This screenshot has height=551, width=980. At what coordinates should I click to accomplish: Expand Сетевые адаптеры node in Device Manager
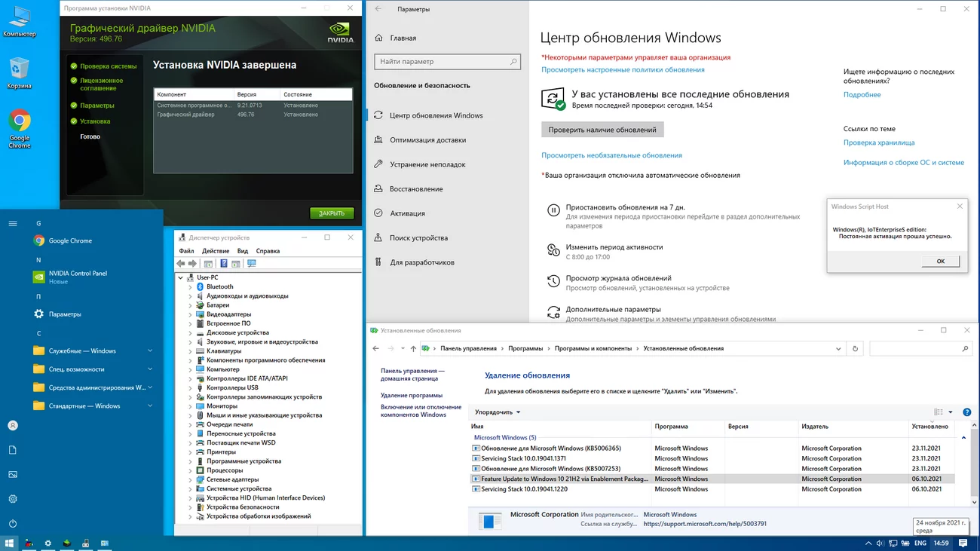(190, 479)
